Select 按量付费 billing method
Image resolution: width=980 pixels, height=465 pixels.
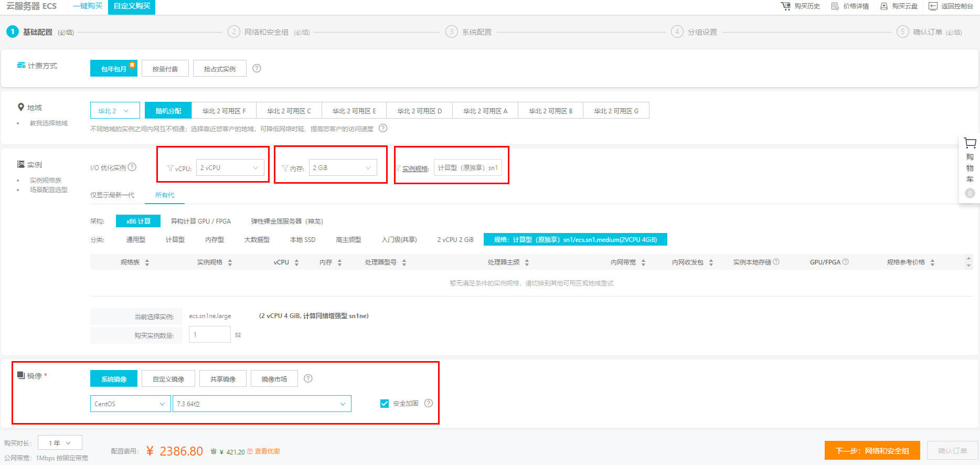tap(165, 69)
